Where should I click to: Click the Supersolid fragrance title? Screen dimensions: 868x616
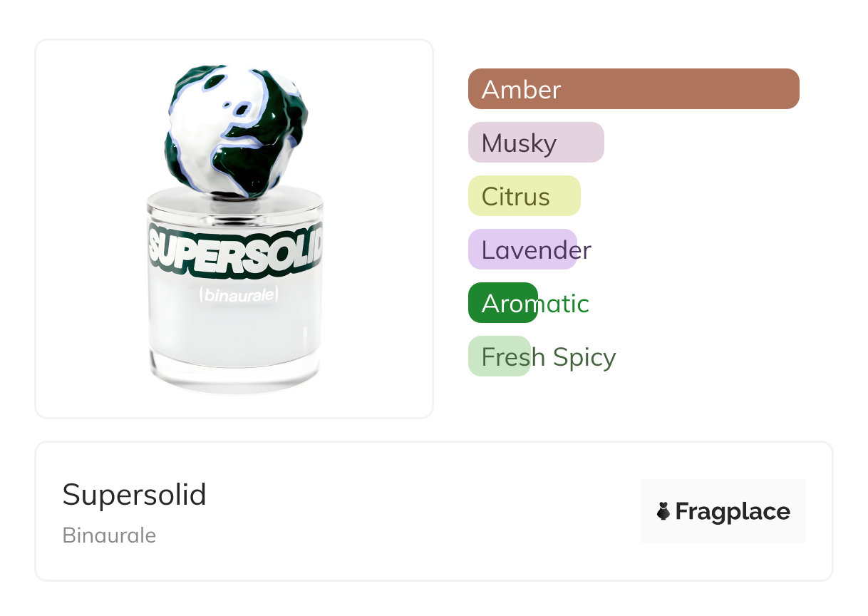tap(134, 494)
